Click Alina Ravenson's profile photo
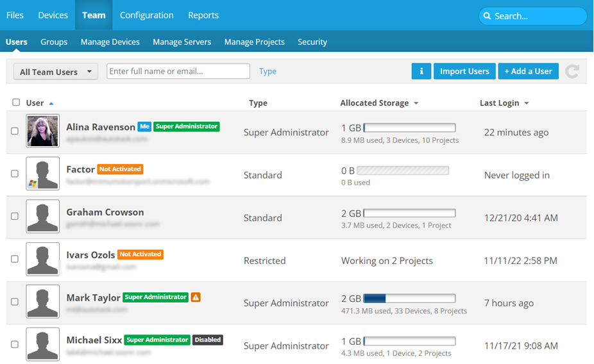This screenshot has width=594, height=364. 43,131
